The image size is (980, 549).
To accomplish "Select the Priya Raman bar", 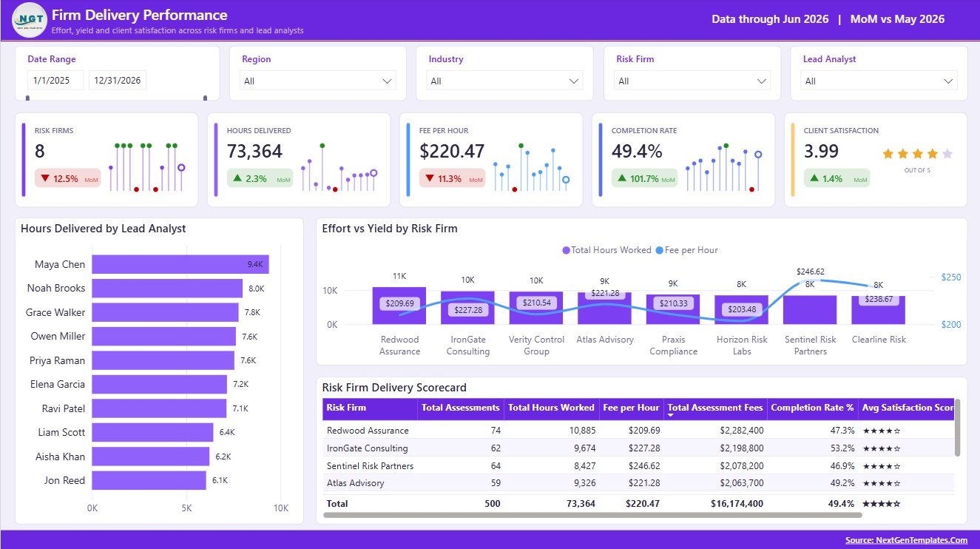I will tap(163, 360).
